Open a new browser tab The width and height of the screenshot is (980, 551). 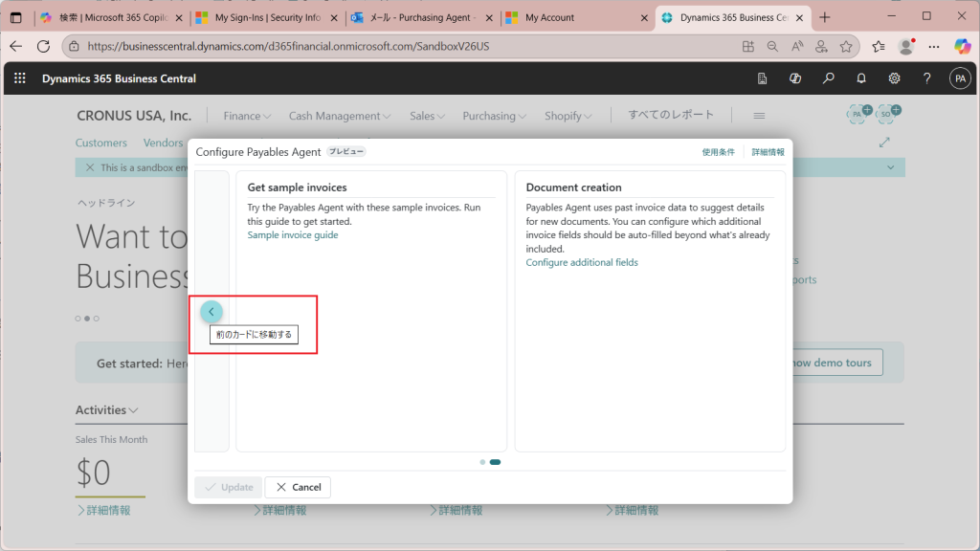825,17
